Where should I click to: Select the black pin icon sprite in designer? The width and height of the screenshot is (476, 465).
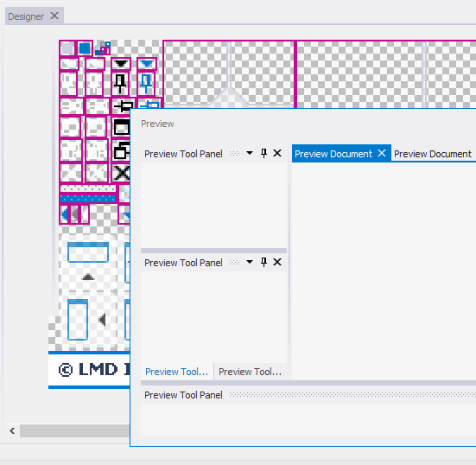point(121,84)
